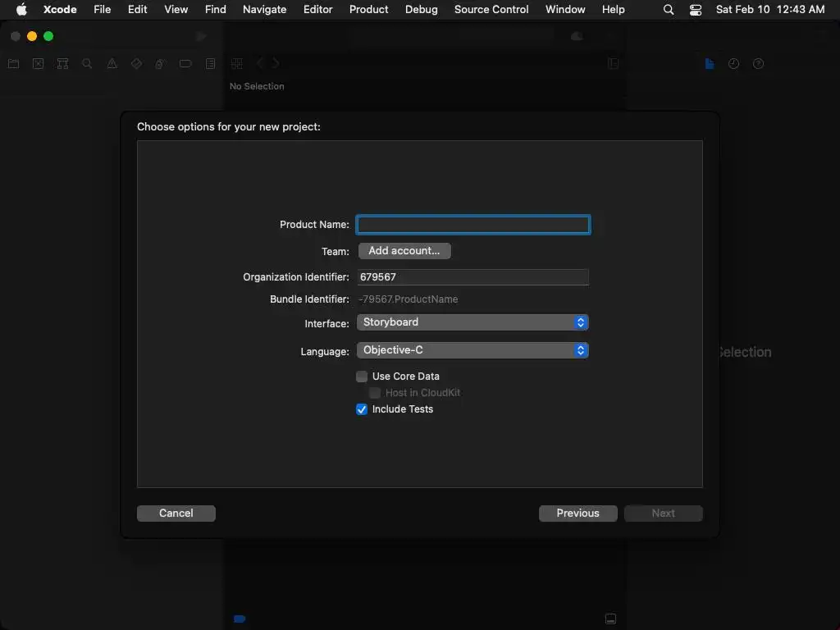Screen dimensions: 840x630
Task: Go back with editor left chevron
Action: pos(260,63)
